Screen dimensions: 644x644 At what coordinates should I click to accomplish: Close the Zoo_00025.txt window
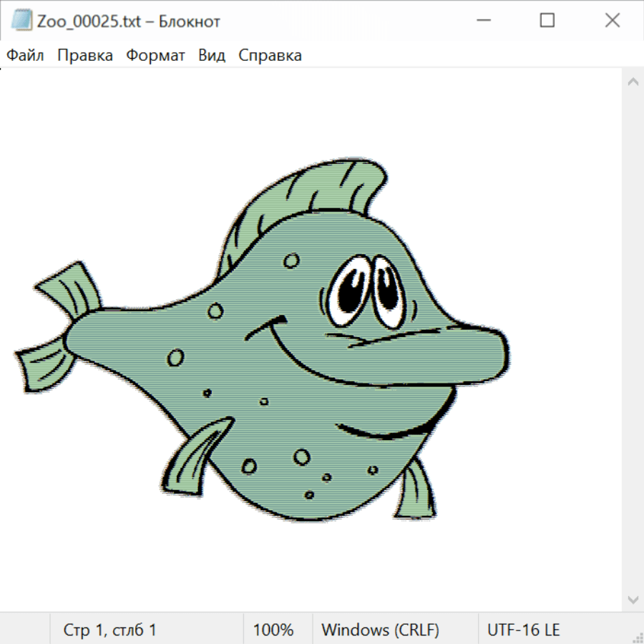pos(612,21)
